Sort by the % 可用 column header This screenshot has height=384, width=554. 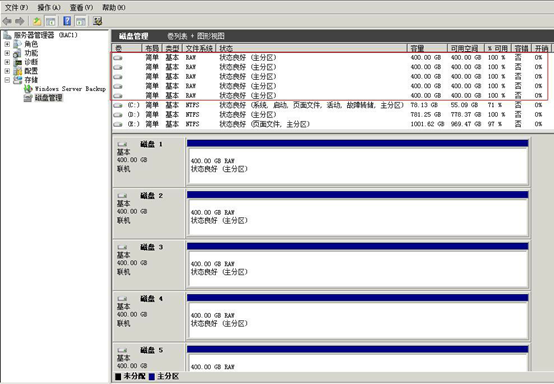498,48
